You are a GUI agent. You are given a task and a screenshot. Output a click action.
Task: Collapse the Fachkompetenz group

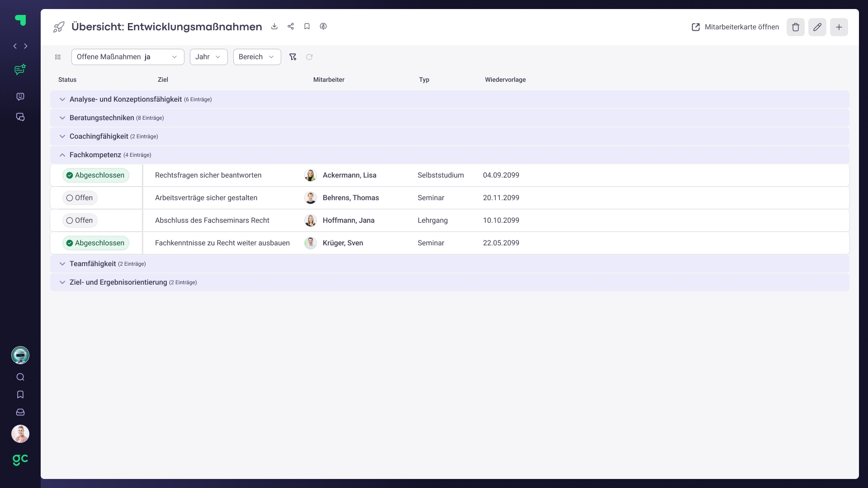pyautogui.click(x=62, y=155)
